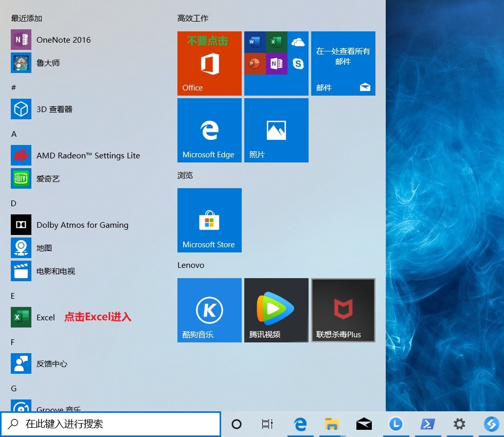Open clock app on taskbar

tap(395, 424)
